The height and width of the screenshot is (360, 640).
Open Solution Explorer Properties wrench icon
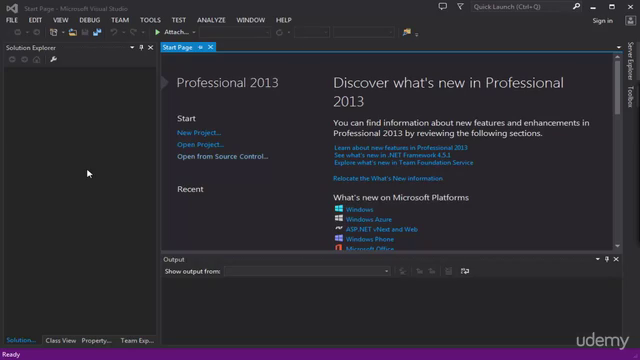pos(53,60)
